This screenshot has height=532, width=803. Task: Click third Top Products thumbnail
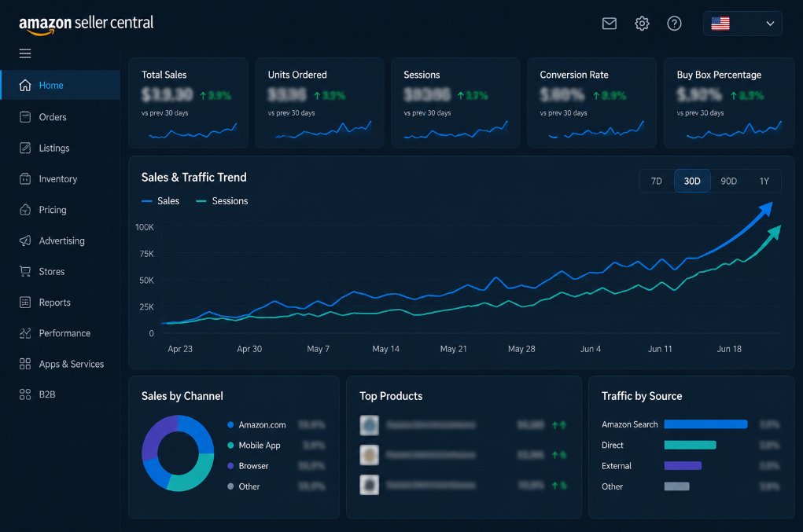(369, 485)
